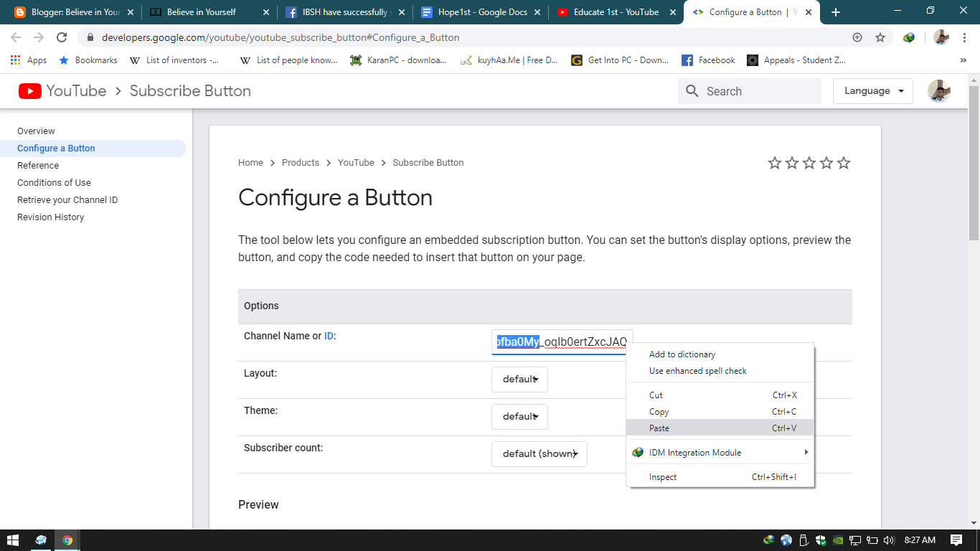Show hidden bookmarks with the double-chevron
980x551 pixels.
click(963, 60)
